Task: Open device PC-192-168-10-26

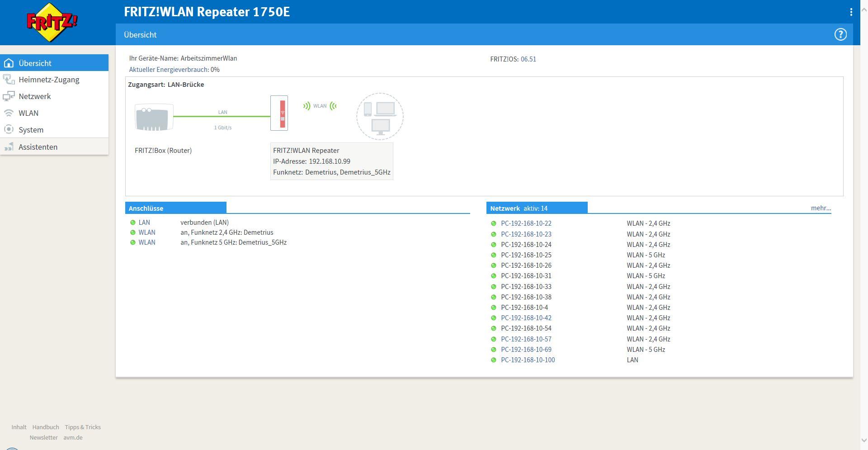Action: coord(526,265)
